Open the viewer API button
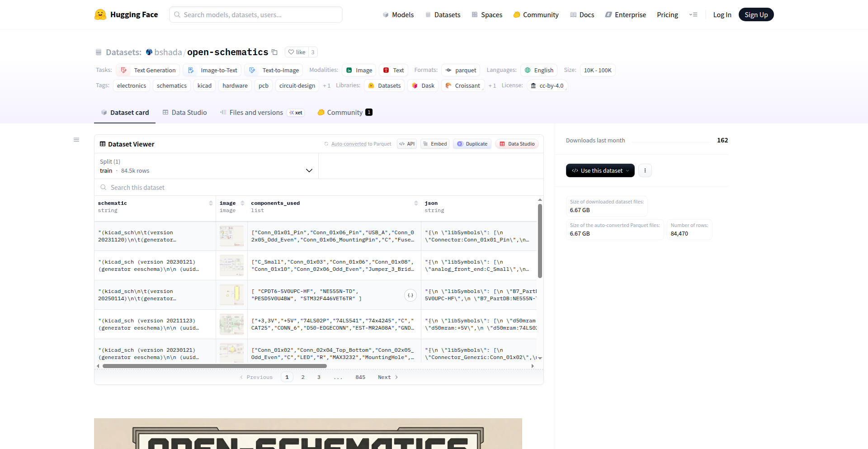 tap(407, 144)
